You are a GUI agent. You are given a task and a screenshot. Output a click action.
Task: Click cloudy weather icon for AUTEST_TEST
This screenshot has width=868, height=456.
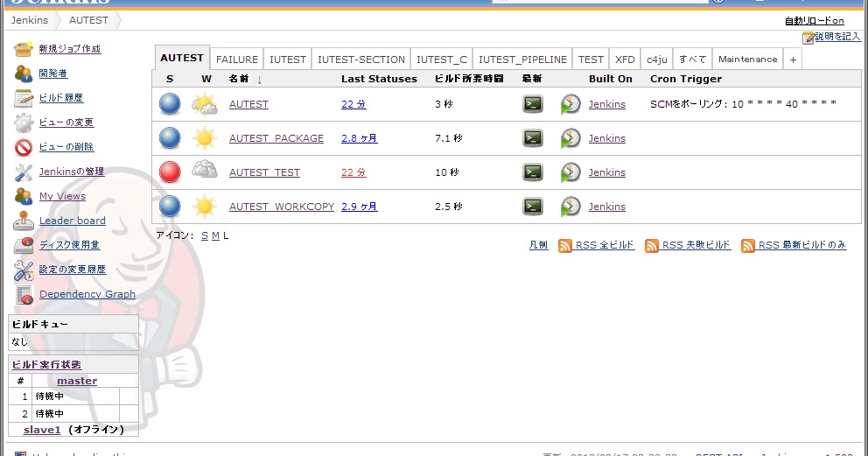click(x=205, y=169)
